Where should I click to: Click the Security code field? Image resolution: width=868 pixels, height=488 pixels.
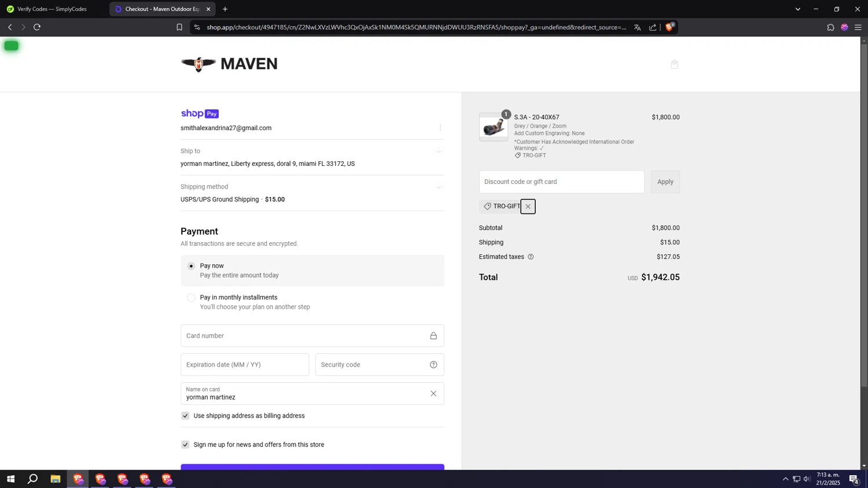click(380, 365)
